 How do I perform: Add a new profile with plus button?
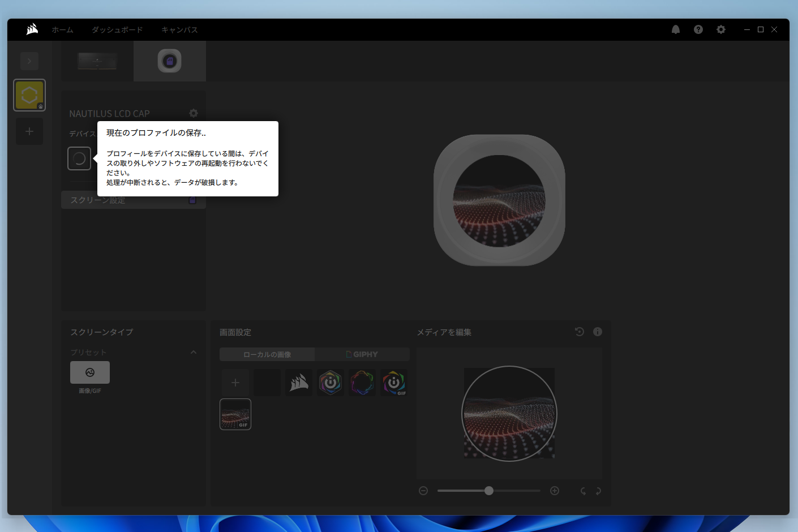29,131
